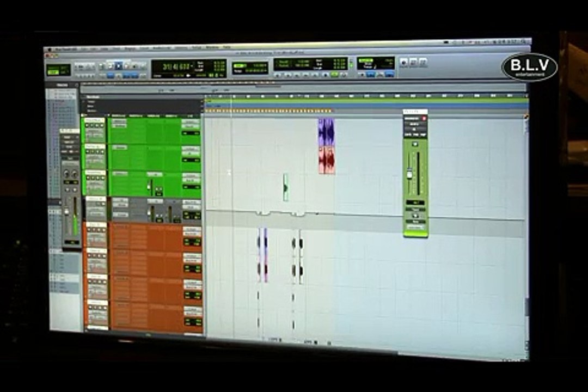Open the first green track's input path selector
588x392 pixels.
191,121
